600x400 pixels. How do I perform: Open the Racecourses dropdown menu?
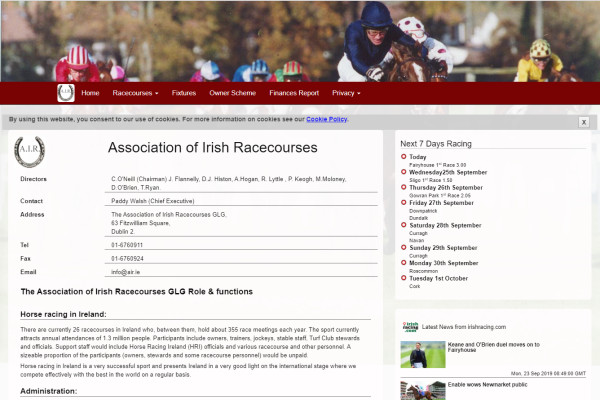point(135,93)
